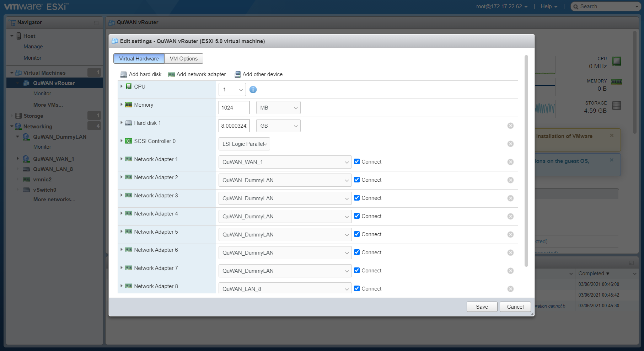Click the CPU info icon

(x=253, y=90)
